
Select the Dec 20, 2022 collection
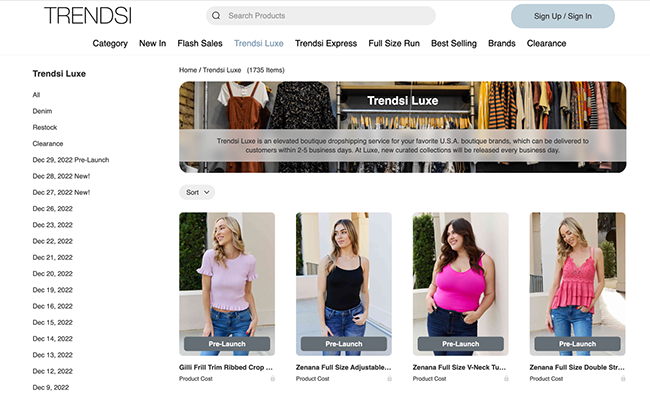click(x=53, y=274)
